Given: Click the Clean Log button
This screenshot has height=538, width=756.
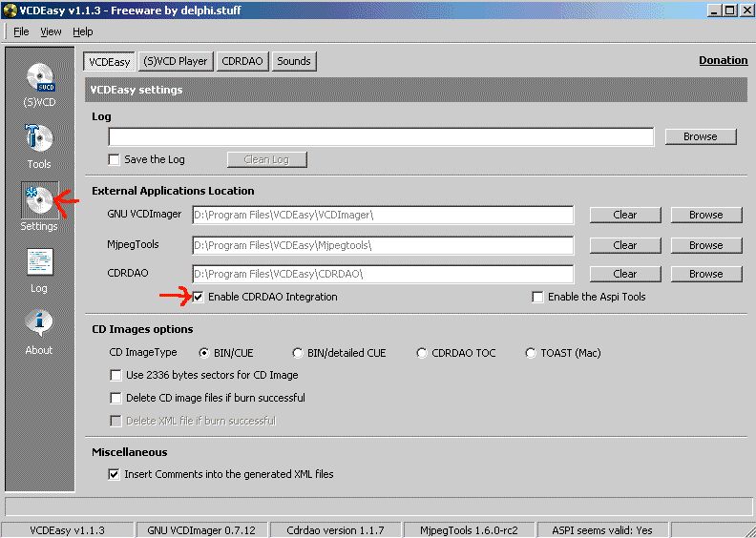Looking at the screenshot, I should point(266,159).
